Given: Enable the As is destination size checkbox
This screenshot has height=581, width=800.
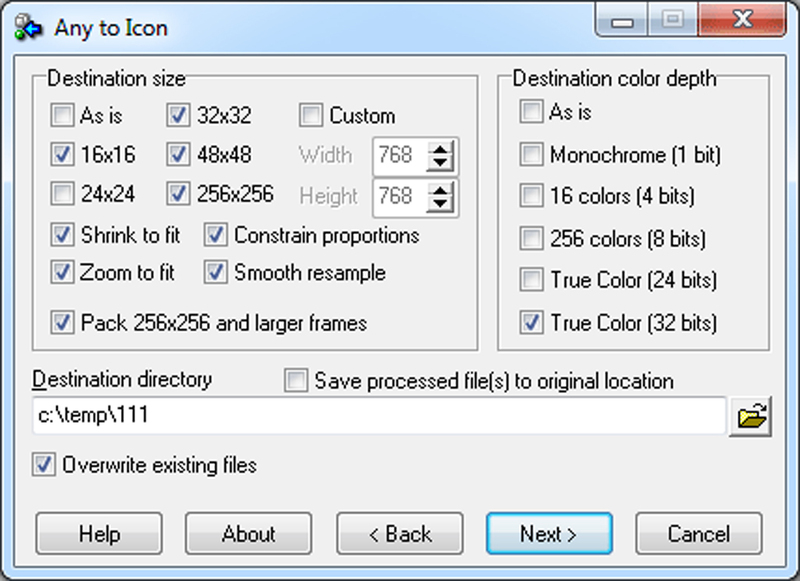Looking at the screenshot, I should click(x=62, y=115).
